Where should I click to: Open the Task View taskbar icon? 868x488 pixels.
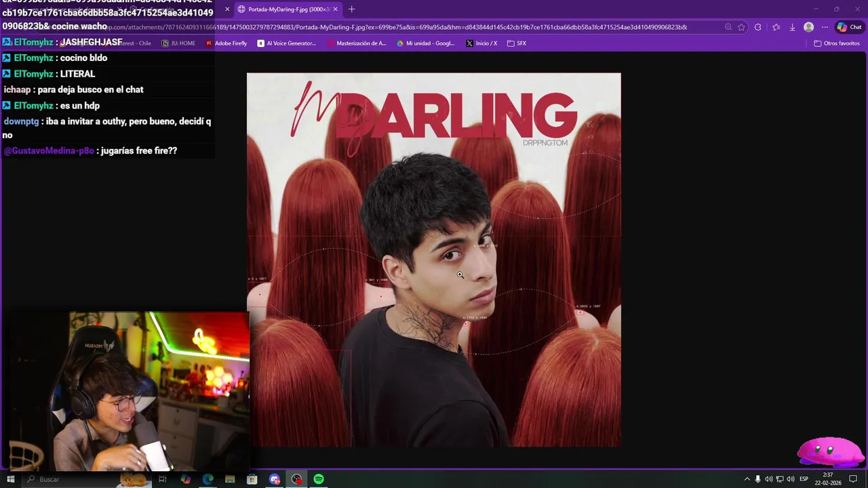click(163, 479)
